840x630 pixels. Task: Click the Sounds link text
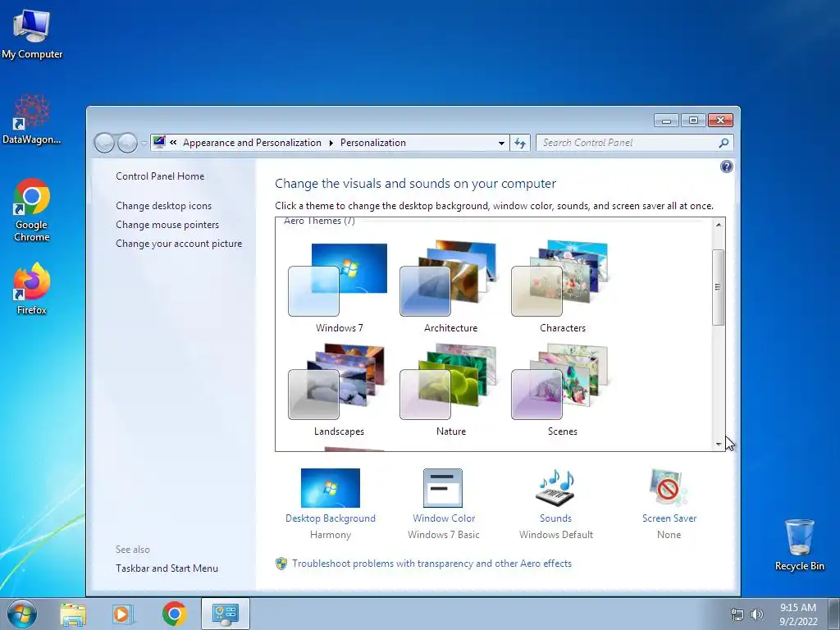tap(555, 518)
